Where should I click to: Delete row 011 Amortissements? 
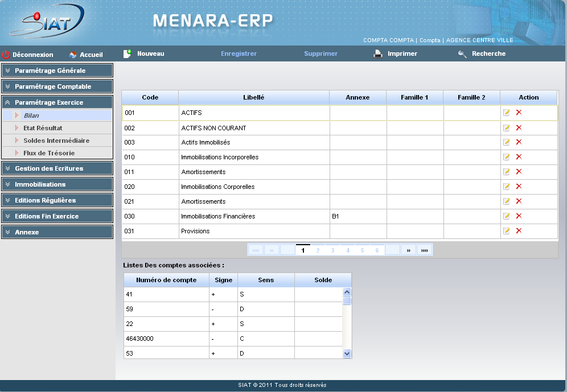point(519,172)
